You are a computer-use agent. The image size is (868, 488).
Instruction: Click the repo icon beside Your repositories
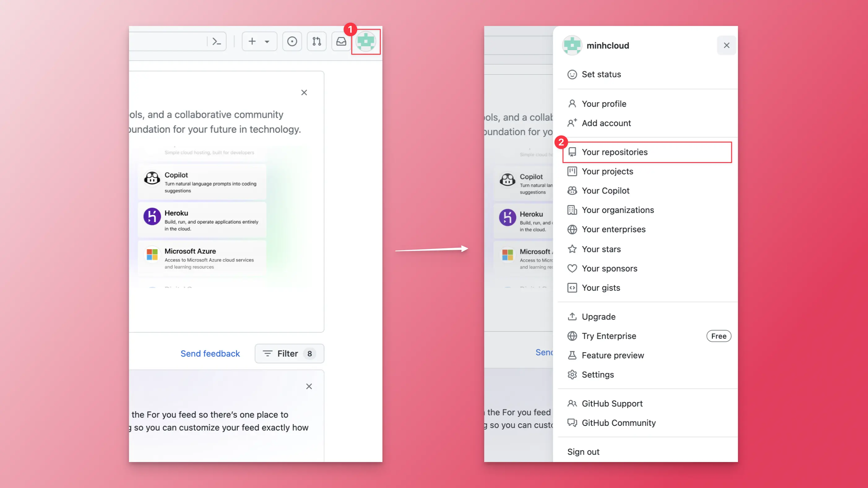(572, 152)
